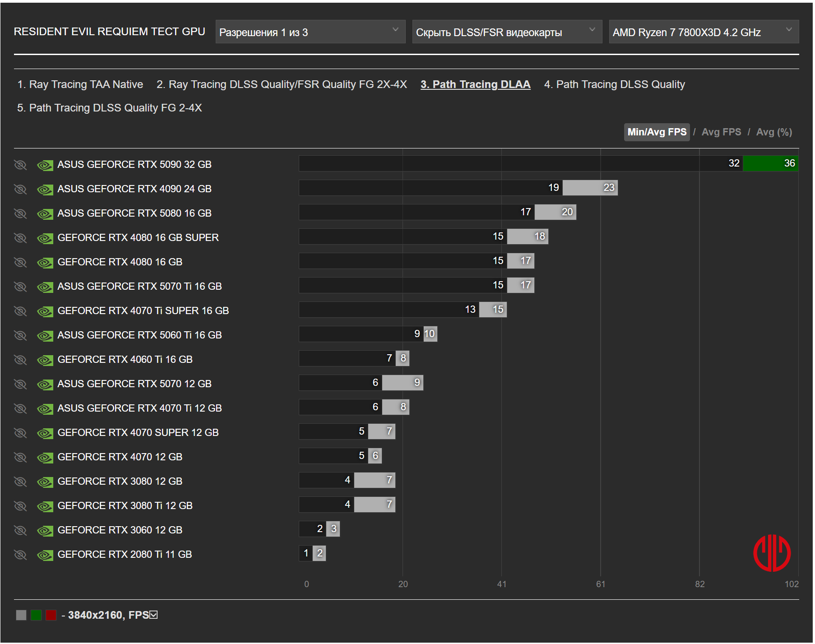Expand the FPS legend dropdown arrow
The width and height of the screenshot is (815, 644).
tap(154, 615)
